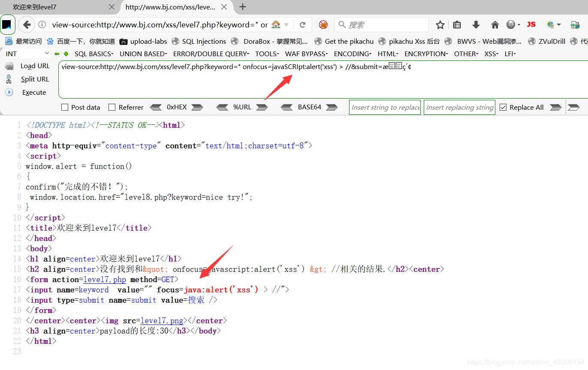This screenshot has width=588, height=370.
Task: Enable the Post data checkbox
Action: pos(65,107)
